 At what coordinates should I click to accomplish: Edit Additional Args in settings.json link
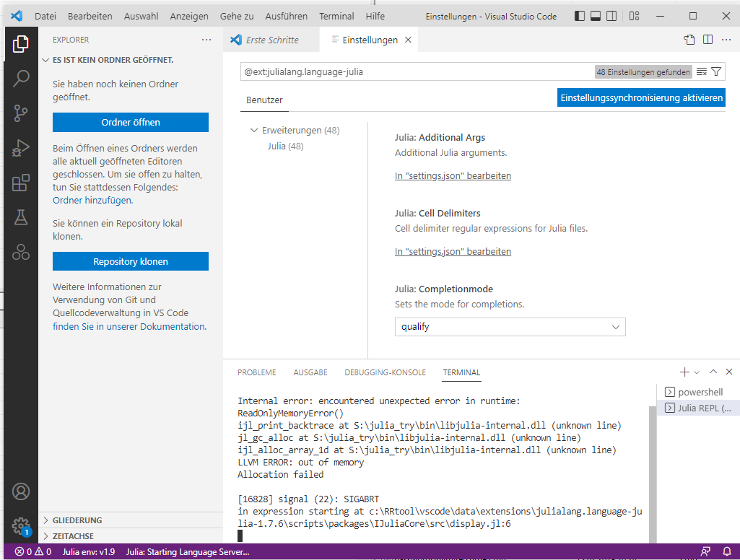tap(453, 175)
